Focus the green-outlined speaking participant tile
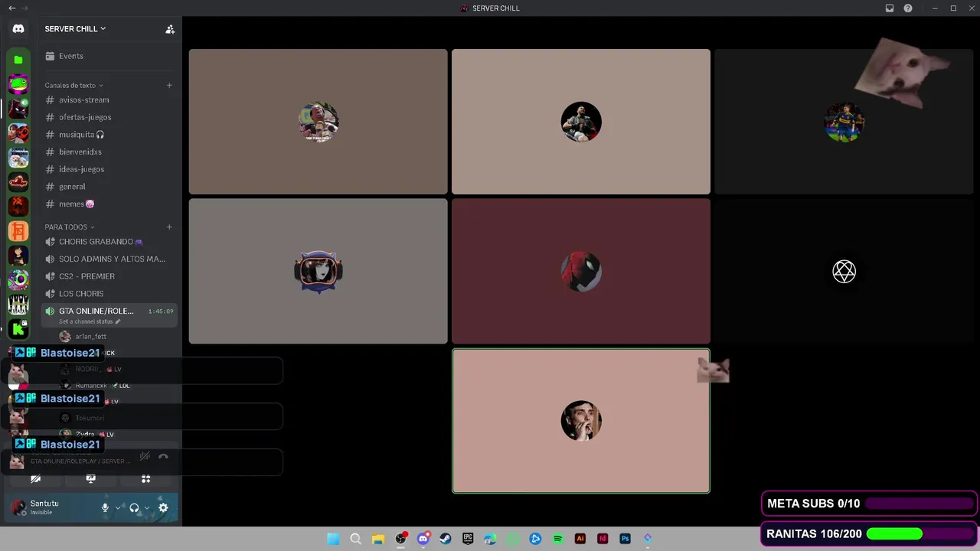This screenshot has width=980, height=551. (581, 421)
